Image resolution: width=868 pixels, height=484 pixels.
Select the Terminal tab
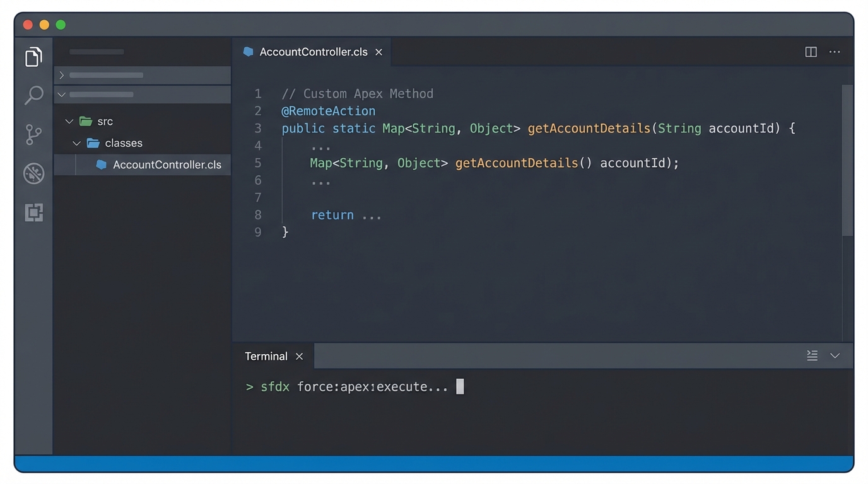click(x=265, y=356)
